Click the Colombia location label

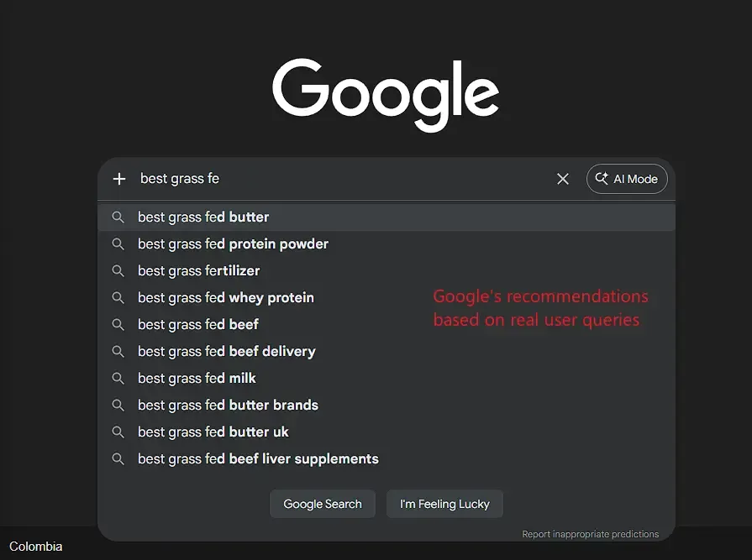(x=36, y=546)
